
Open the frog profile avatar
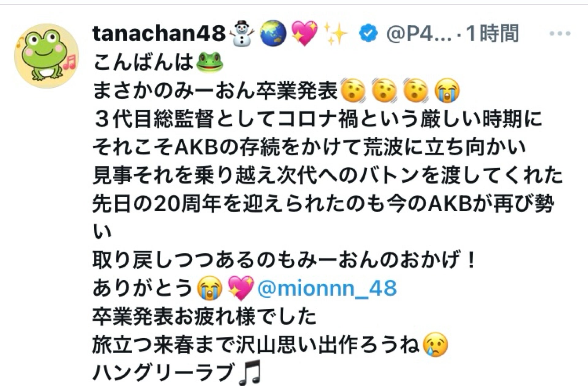pyautogui.click(x=47, y=56)
